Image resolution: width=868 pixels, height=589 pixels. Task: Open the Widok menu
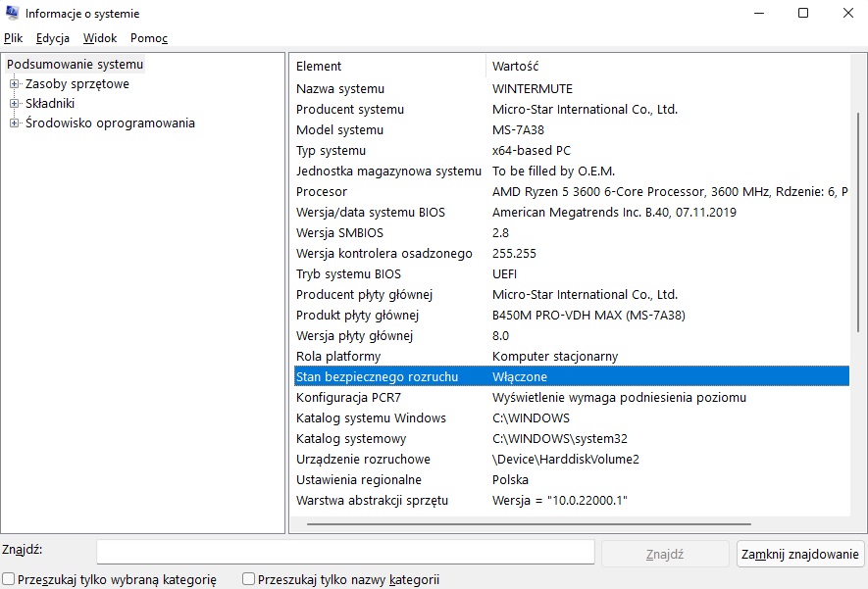coord(100,38)
